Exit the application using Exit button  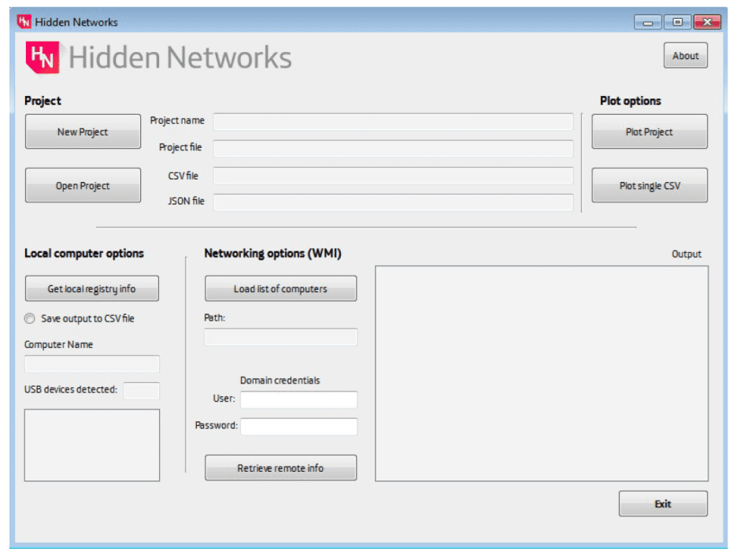662,504
